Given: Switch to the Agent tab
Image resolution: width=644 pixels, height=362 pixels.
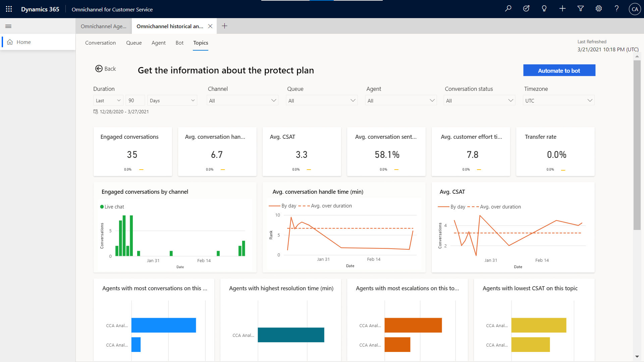Looking at the screenshot, I should 159,43.
